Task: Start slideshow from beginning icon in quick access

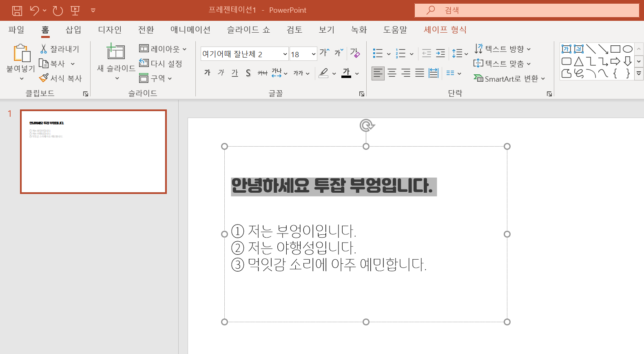Action: [x=75, y=11]
